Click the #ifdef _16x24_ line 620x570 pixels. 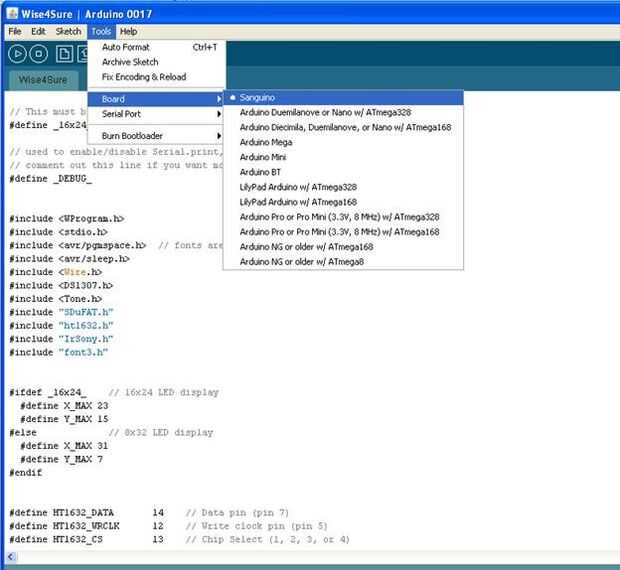114,393
